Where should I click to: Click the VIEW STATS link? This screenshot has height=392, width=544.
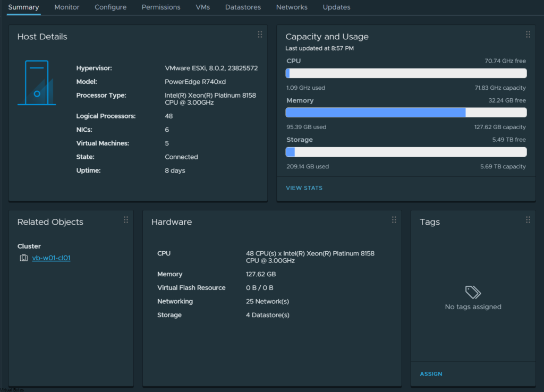pos(304,188)
